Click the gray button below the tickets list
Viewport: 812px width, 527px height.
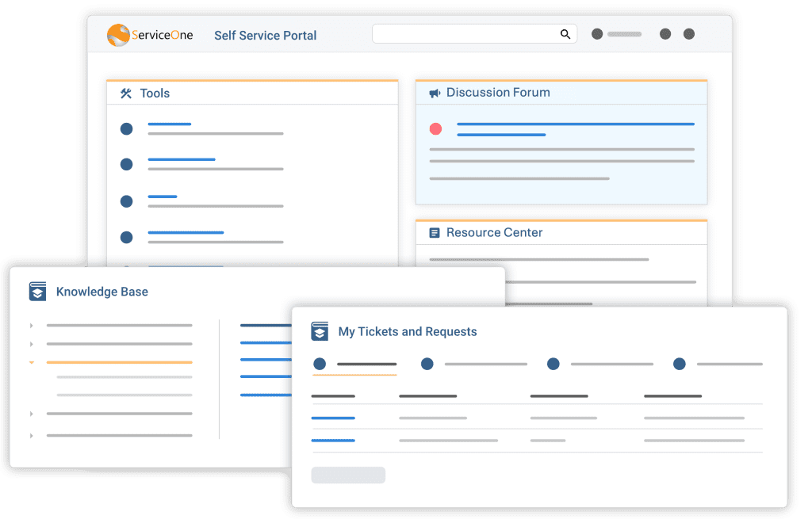click(347, 475)
